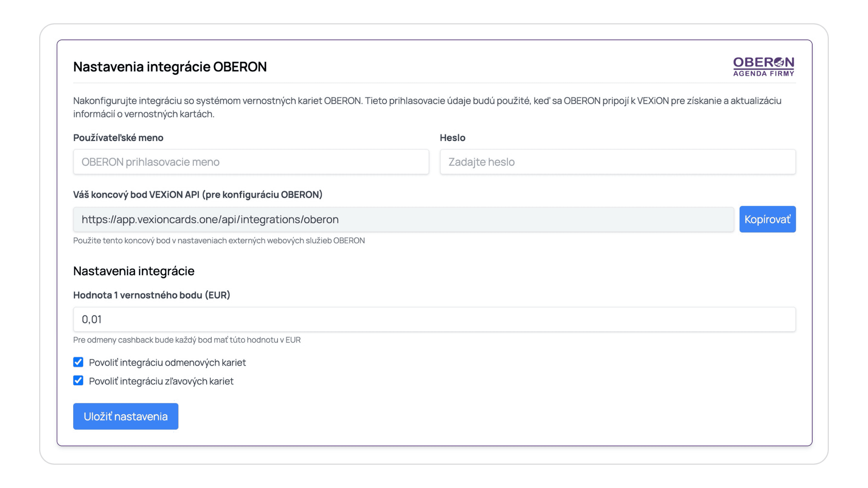This screenshot has width=868, height=488.
Task: Click the Nastavenia integrácie subsection heading
Action: tap(134, 271)
